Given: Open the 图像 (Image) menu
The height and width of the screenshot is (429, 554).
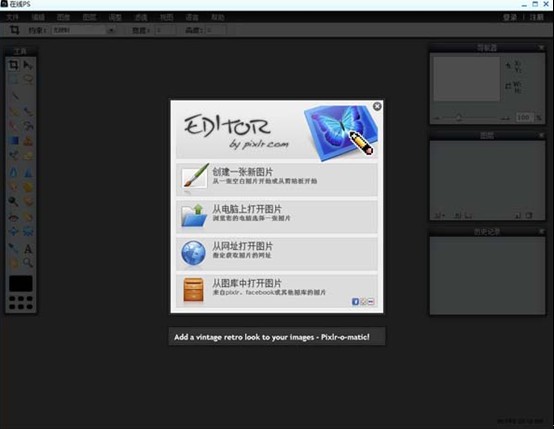Looking at the screenshot, I should click(x=64, y=17).
